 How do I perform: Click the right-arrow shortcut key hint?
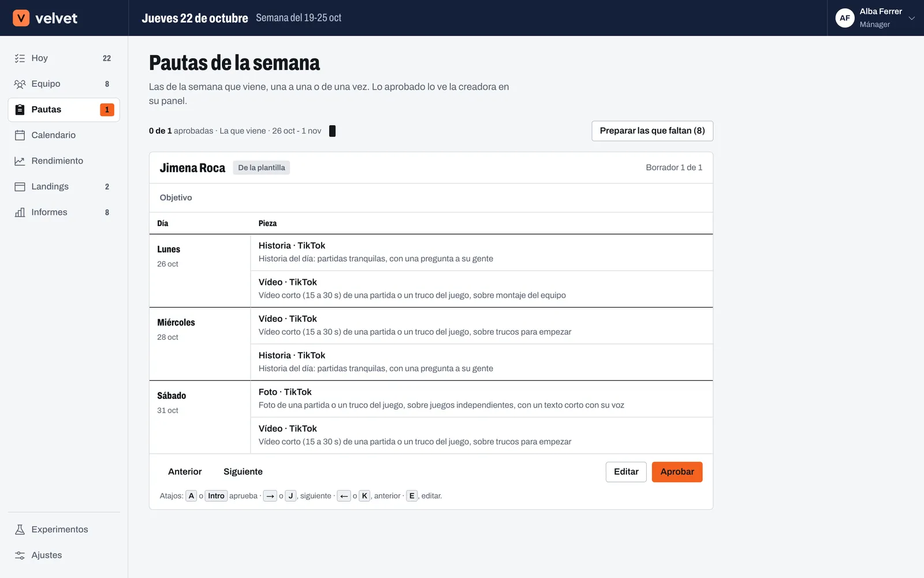coord(270,496)
